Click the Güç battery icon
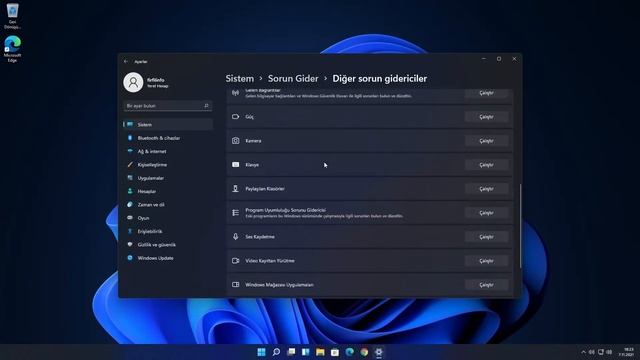This screenshot has width=640, height=360. click(236, 117)
